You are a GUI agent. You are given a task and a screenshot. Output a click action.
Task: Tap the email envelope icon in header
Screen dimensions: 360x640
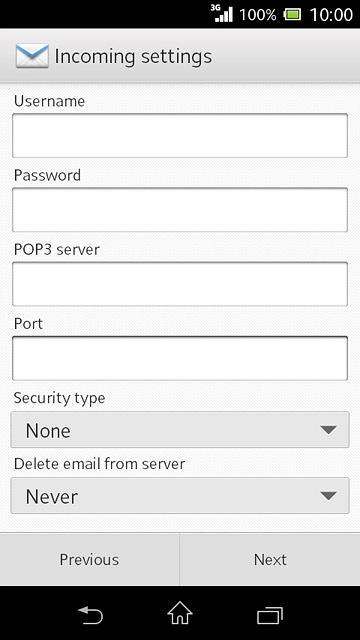32,56
